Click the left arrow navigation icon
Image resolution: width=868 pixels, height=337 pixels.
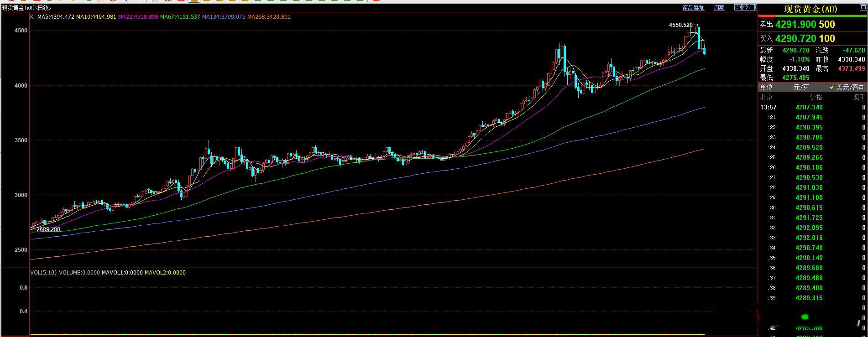pyautogui.click(x=737, y=7)
